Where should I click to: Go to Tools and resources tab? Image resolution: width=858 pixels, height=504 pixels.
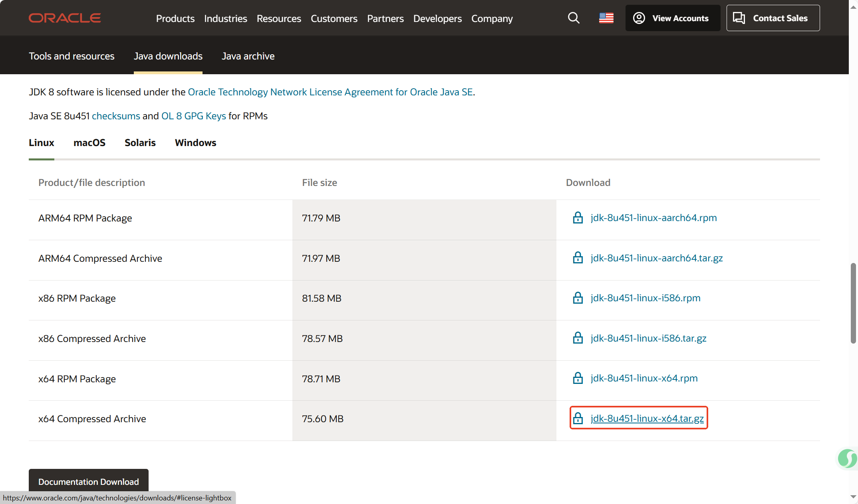click(71, 56)
